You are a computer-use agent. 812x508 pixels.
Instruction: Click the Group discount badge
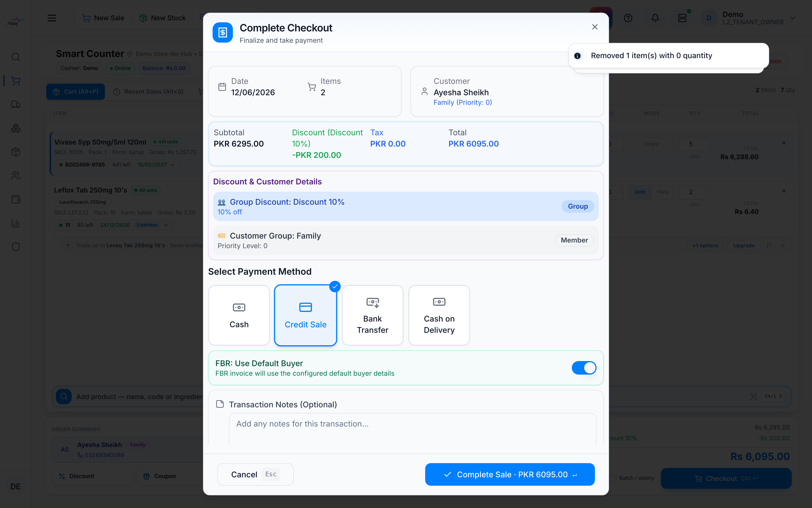(x=577, y=206)
